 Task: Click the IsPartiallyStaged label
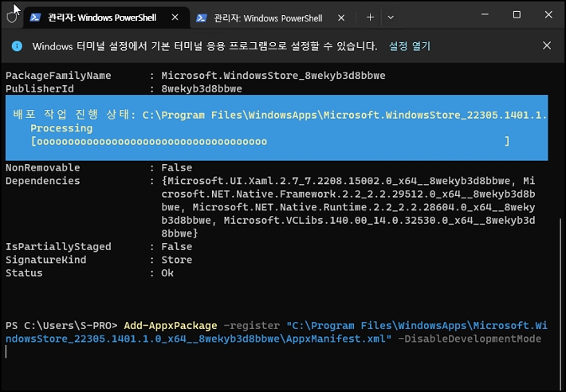coord(58,246)
